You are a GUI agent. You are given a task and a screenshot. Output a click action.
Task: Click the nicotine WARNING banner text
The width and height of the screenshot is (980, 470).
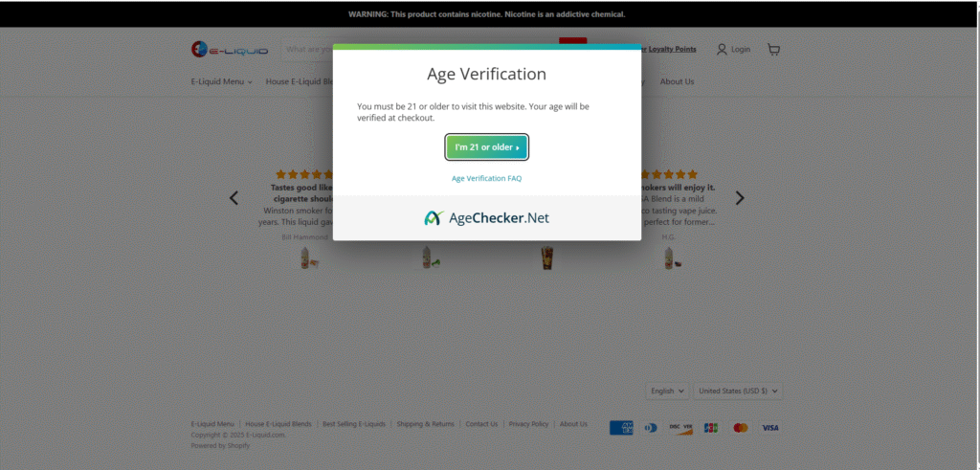tap(487, 13)
